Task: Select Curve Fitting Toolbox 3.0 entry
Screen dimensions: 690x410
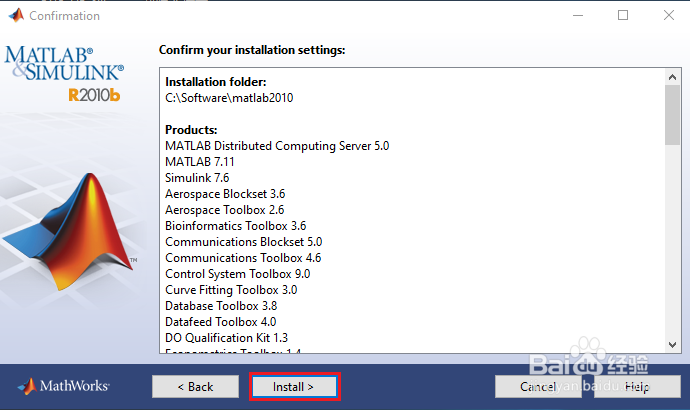Action: click(x=231, y=289)
